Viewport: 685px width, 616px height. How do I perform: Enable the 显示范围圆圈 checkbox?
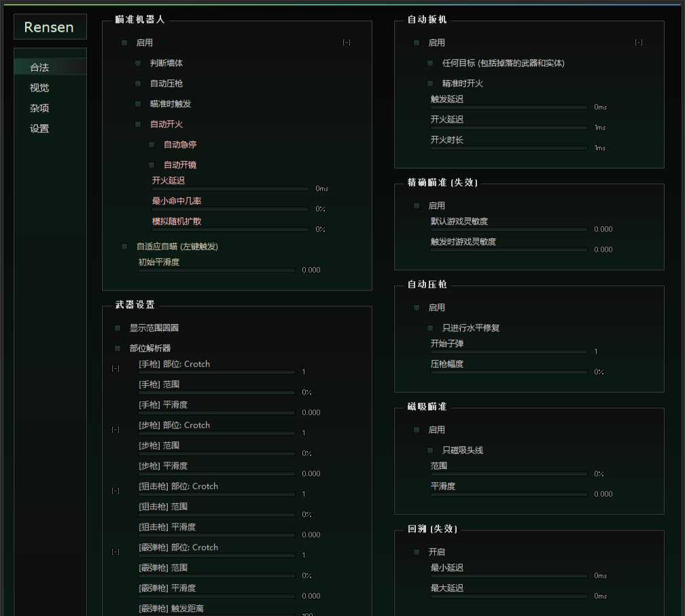[118, 328]
